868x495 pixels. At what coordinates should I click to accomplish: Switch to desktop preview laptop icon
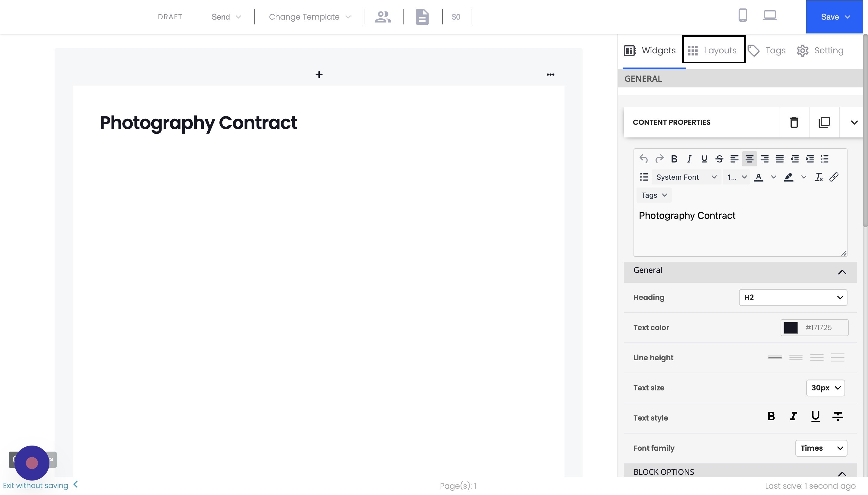[x=769, y=16]
